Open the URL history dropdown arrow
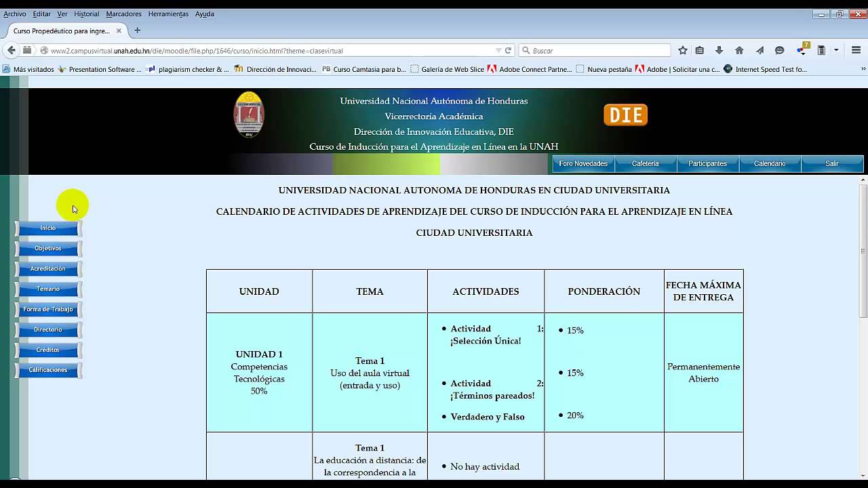Image resolution: width=868 pixels, height=488 pixels. [498, 50]
